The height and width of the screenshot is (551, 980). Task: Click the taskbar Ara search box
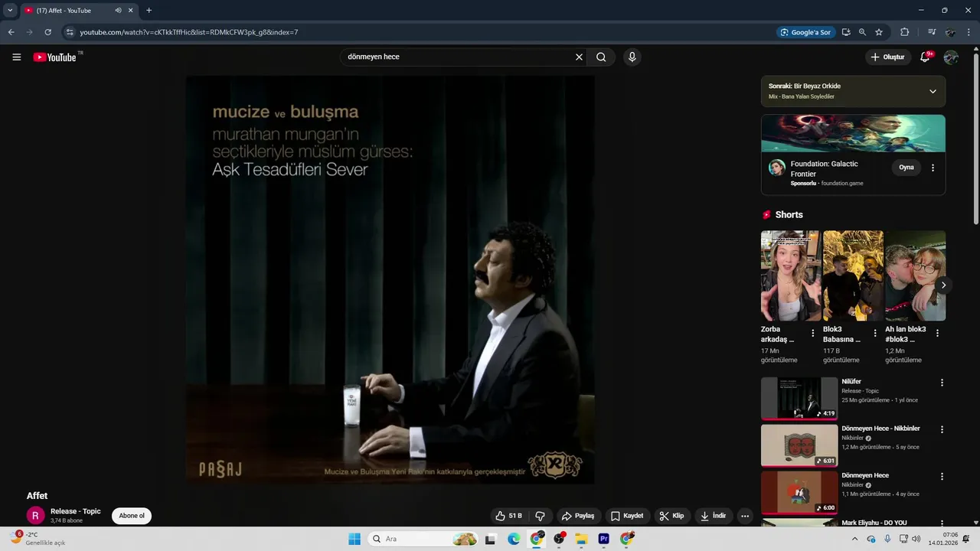point(423,539)
